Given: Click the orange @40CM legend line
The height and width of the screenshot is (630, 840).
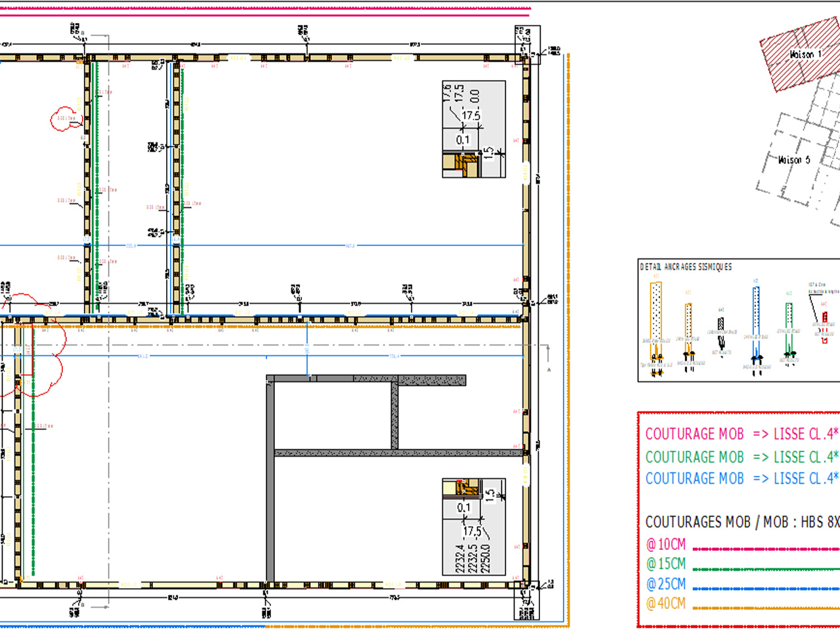Looking at the screenshot, I should pos(765,608).
